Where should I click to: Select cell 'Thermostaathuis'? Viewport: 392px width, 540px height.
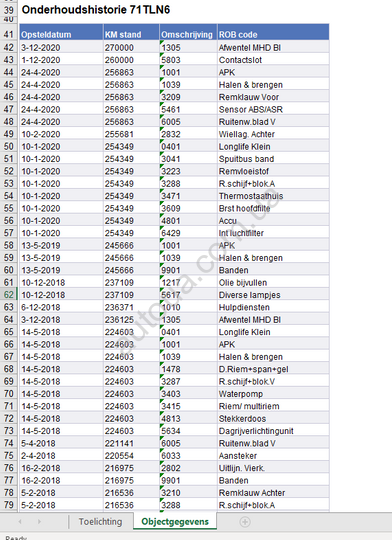coord(273,196)
